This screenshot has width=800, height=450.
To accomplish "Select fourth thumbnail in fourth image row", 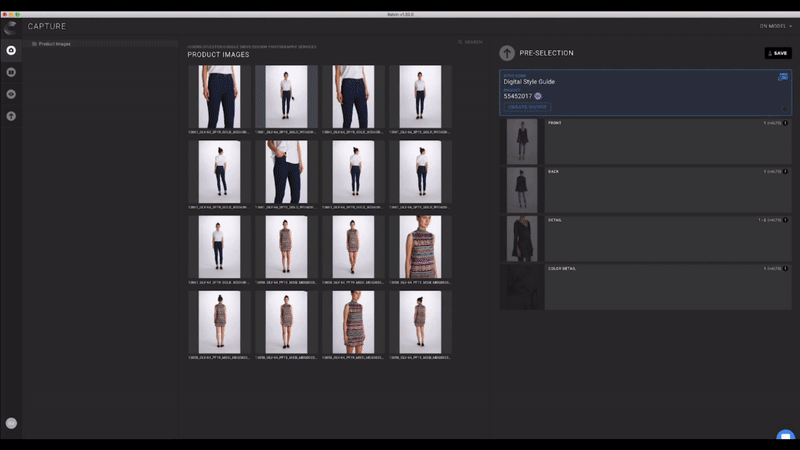I will pyautogui.click(x=420, y=322).
